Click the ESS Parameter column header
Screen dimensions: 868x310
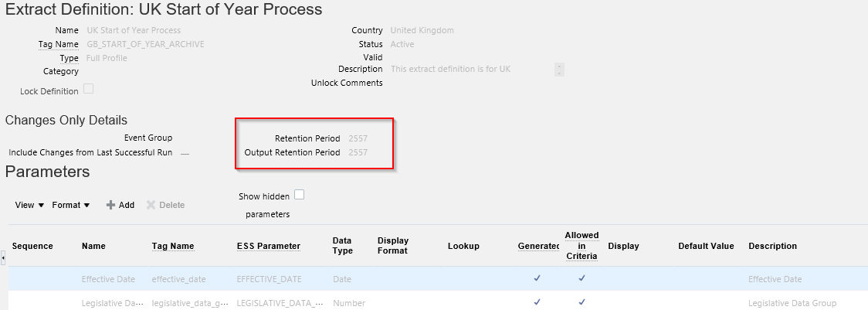pyautogui.click(x=268, y=246)
